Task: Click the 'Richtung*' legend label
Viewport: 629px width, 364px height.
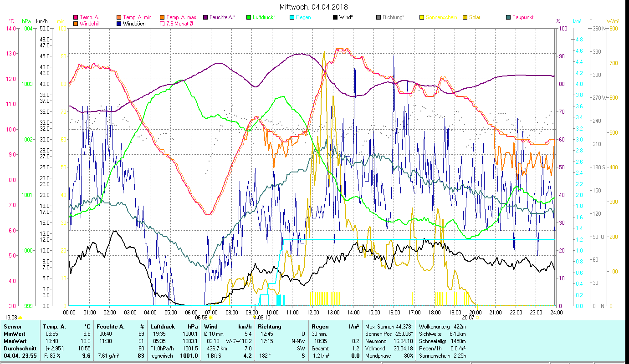Action: pos(394,17)
